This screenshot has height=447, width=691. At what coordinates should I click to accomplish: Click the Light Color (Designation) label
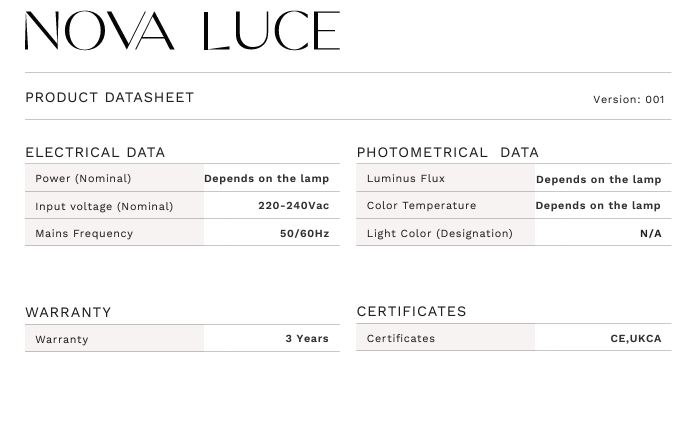440,233
